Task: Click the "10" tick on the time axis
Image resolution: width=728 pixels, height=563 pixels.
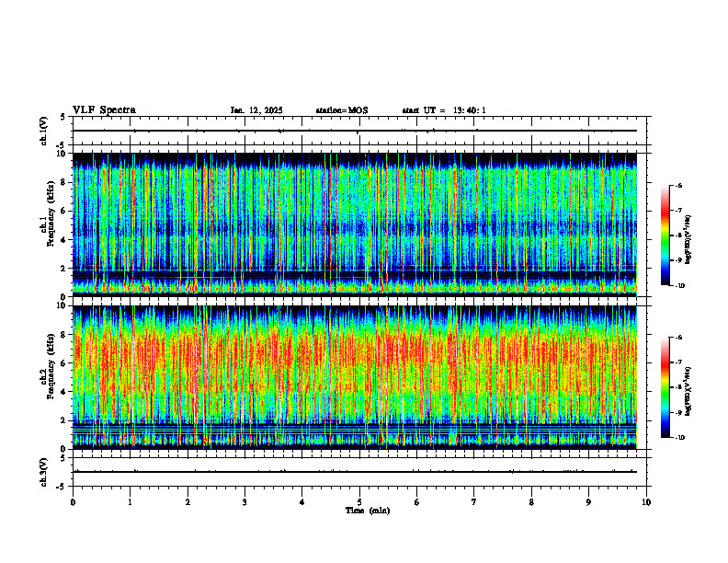Action: coord(646,502)
